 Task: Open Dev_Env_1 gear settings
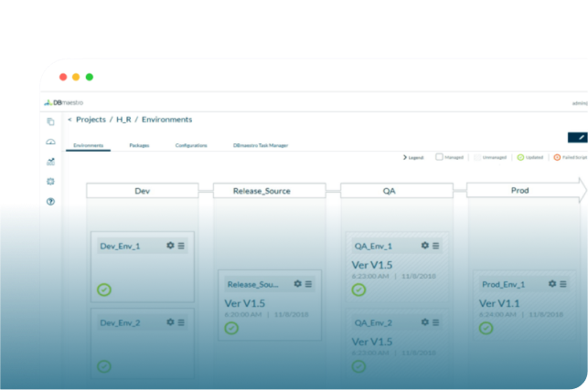[x=170, y=246]
